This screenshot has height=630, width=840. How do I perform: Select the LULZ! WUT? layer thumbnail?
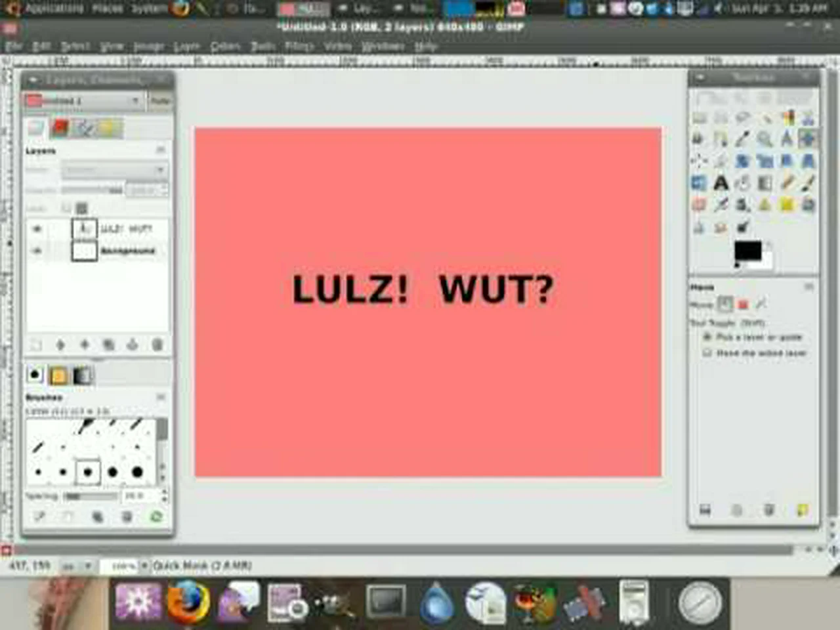click(84, 229)
